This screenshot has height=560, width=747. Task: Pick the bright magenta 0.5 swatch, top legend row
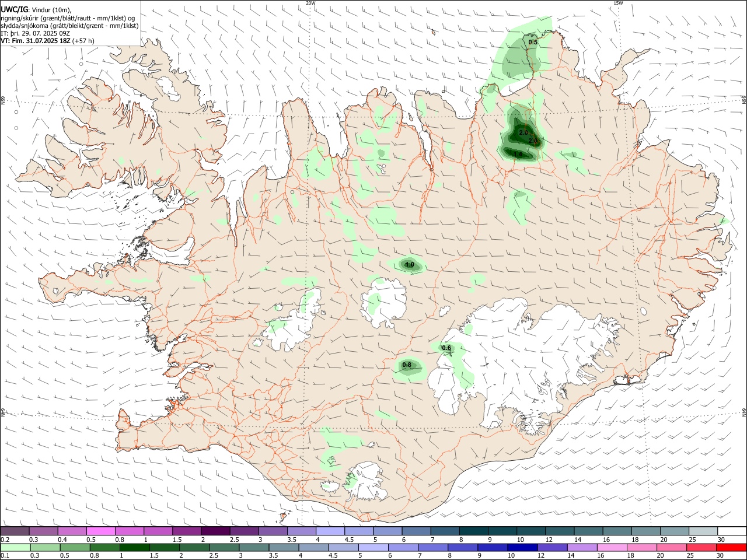pyautogui.click(x=101, y=531)
